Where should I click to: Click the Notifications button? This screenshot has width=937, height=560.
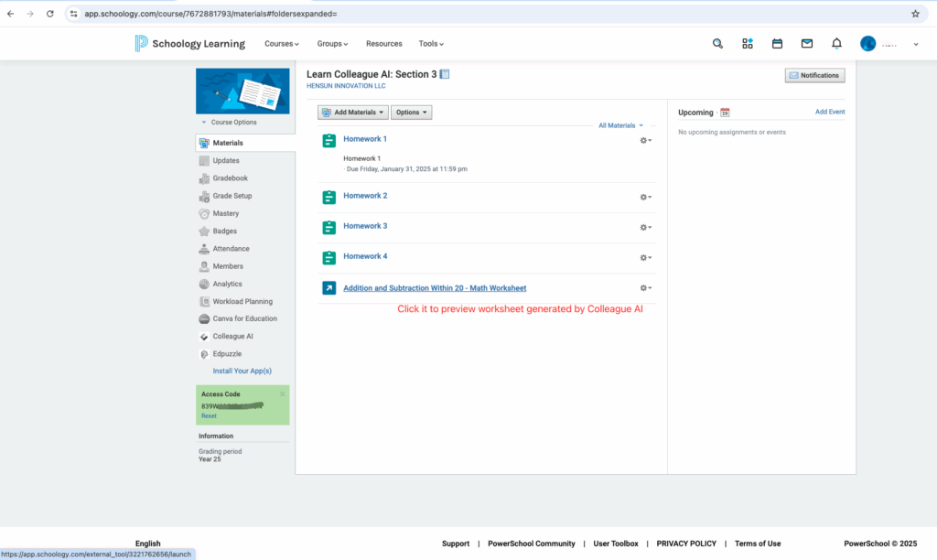point(814,75)
